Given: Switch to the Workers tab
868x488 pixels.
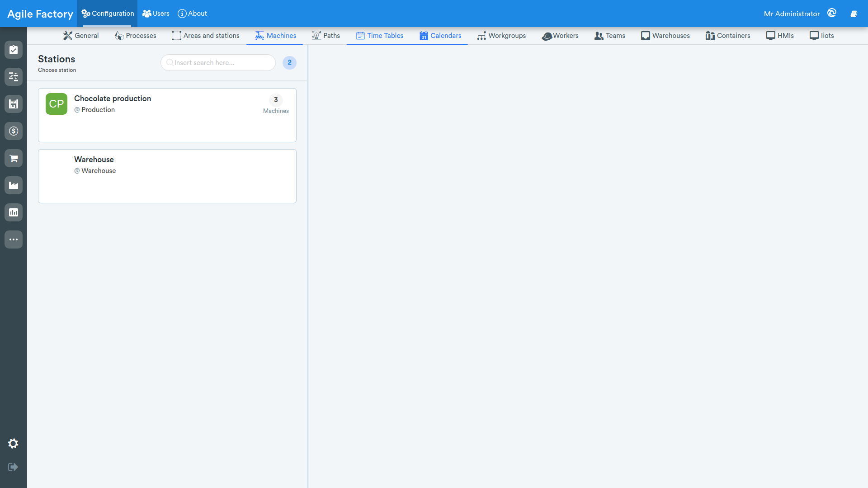Looking at the screenshot, I should [x=560, y=36].
